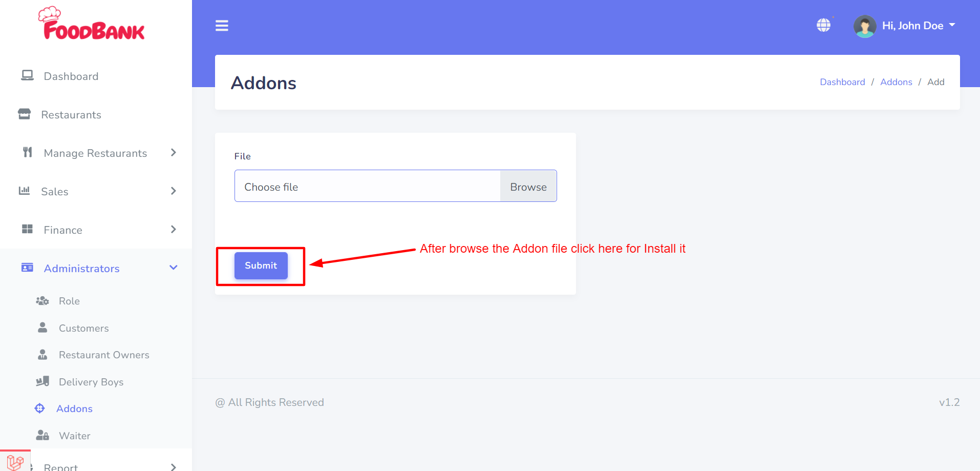The width and height of the screenshot is (980, 471).
Task: Click the Addons crosshair icon in sidebar
Action: coord(39,408)
